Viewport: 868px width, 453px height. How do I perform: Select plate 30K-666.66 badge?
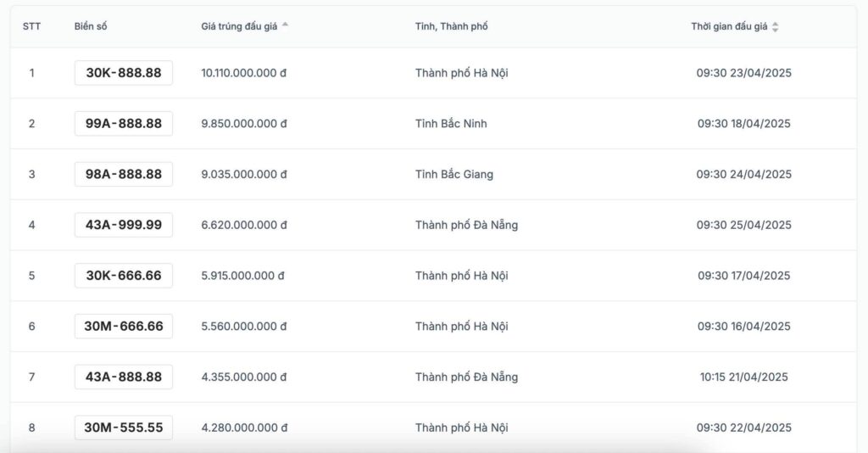pyautogui.click(x=124, y=275)
